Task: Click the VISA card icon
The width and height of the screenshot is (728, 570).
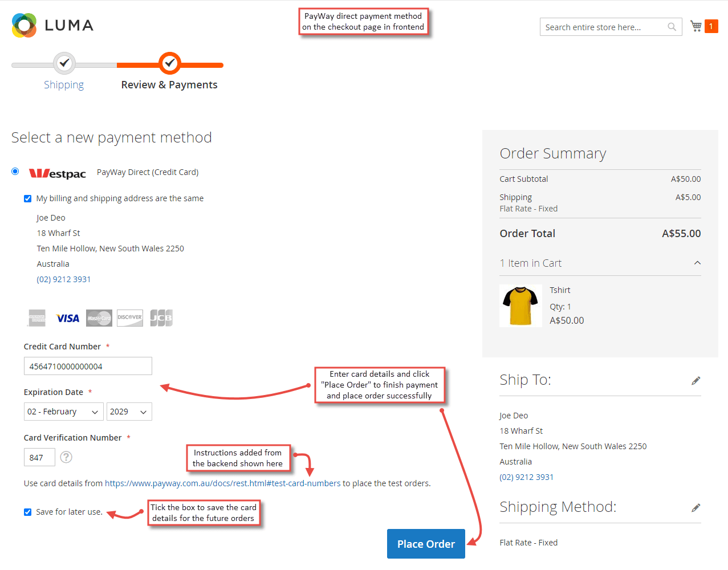Action: 68,318
